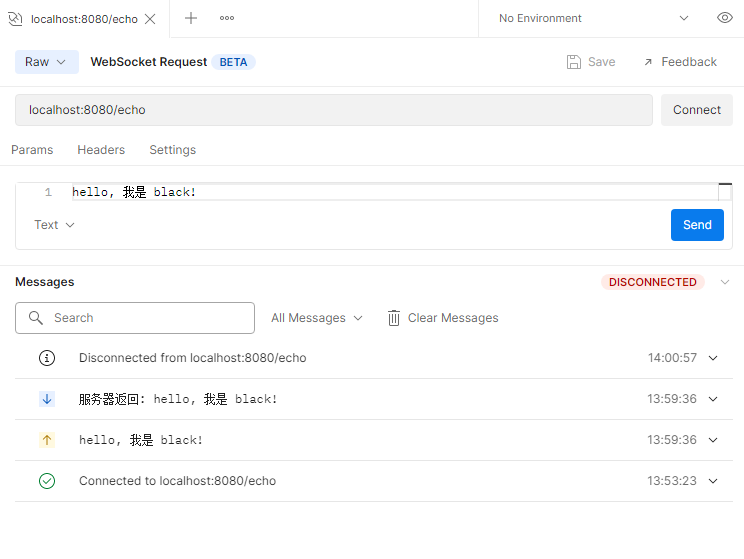The width and height of the screenshot is (744, 559).
Task: Click the trash icon to clear messages
Action: pos(394,318)
